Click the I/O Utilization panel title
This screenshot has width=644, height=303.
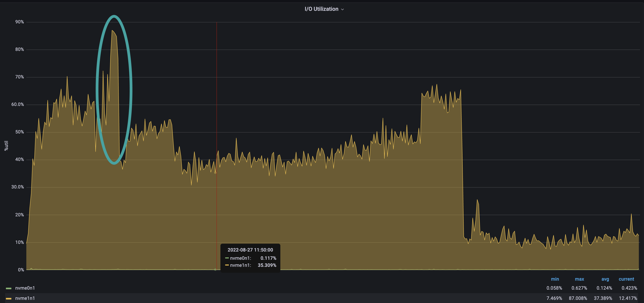pyautogui.click(x=322, y=9)
